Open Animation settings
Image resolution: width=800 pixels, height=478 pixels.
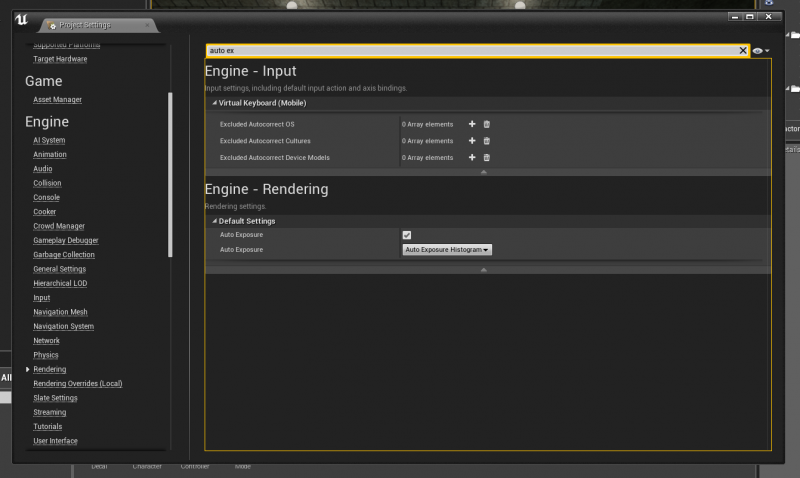click(x=49, y=155)
